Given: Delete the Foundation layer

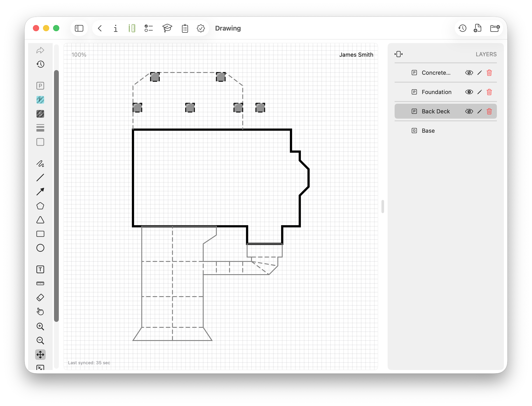Looking at the screenshot, I should [x=489, y=92].
